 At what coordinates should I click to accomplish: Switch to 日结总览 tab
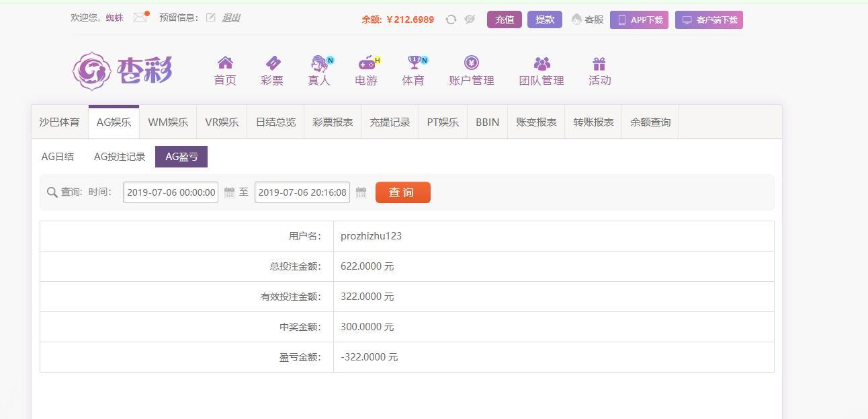tap(275, 122)
